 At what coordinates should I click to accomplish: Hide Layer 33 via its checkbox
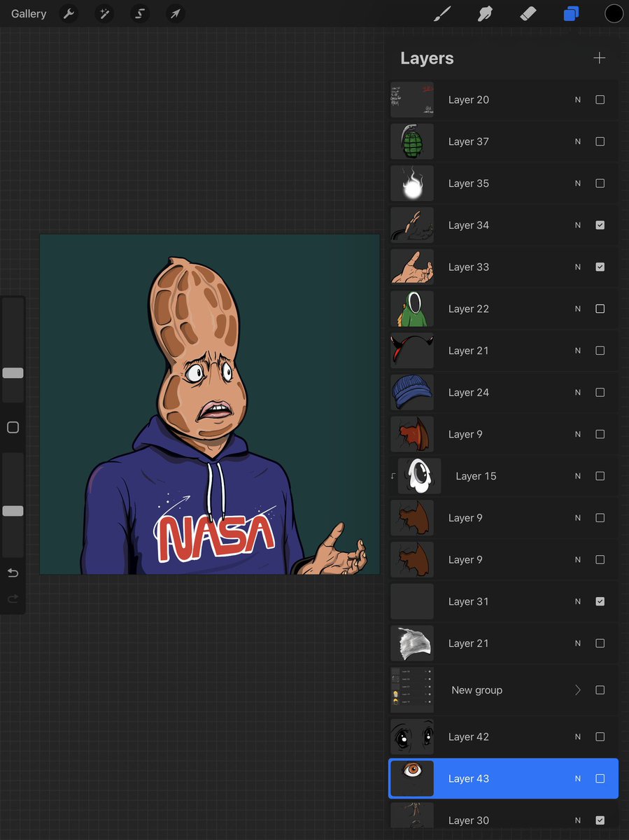click(600, 267)
